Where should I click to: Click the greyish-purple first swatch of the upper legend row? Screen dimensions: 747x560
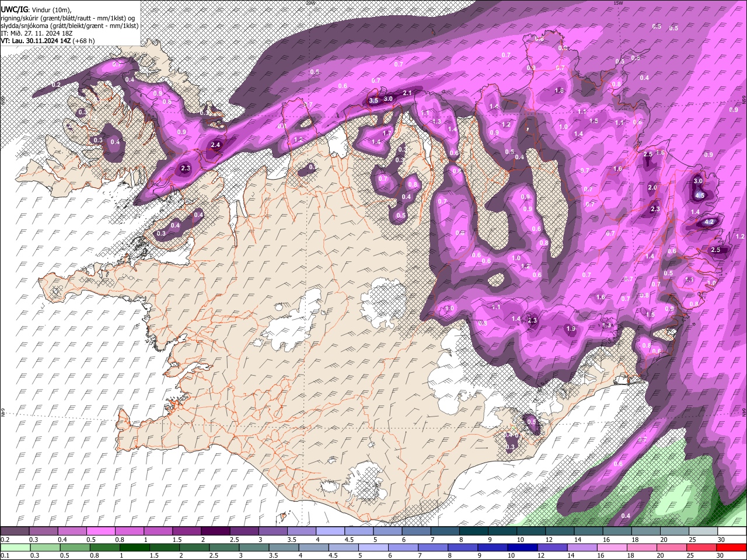(x=15, y=531)
